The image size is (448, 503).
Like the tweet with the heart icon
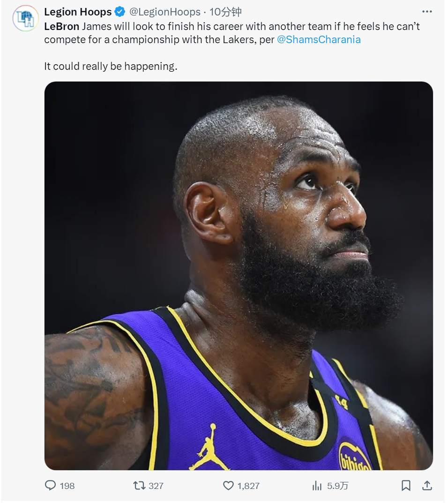pyautogui.click(x=228, y=485)
